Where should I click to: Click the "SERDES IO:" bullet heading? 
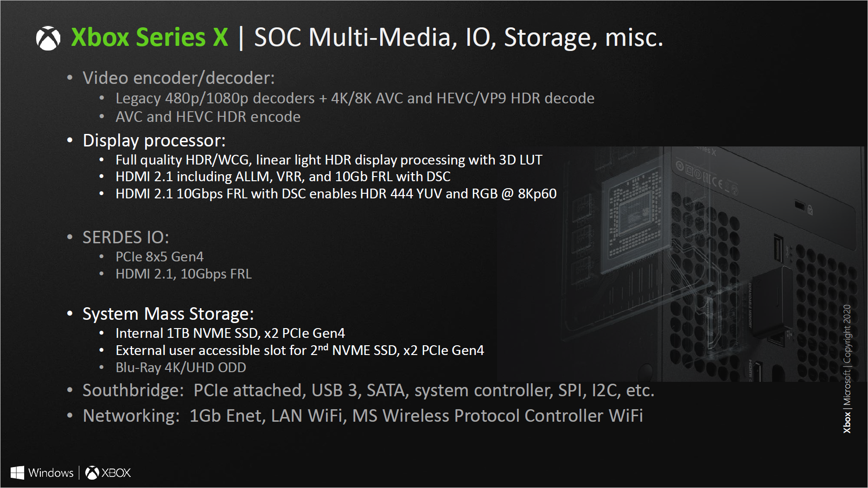click(126, 237)
